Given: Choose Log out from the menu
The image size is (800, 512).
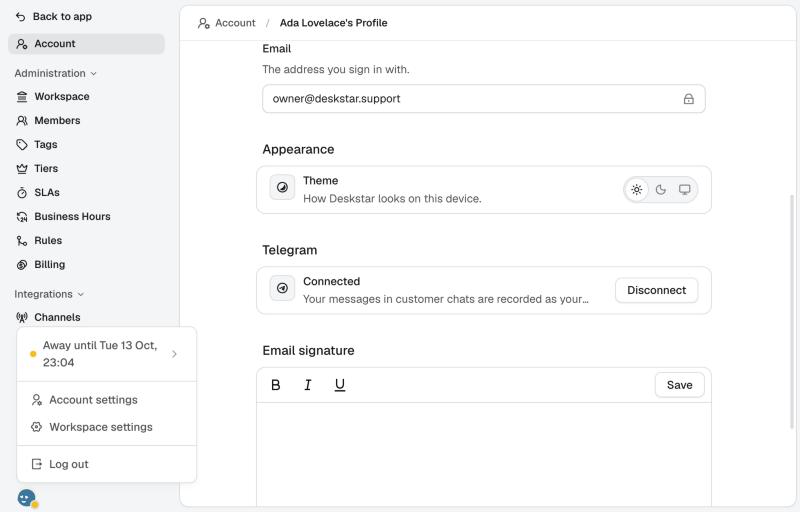Looking at the screenshot, I should click(x=107, y=464).
